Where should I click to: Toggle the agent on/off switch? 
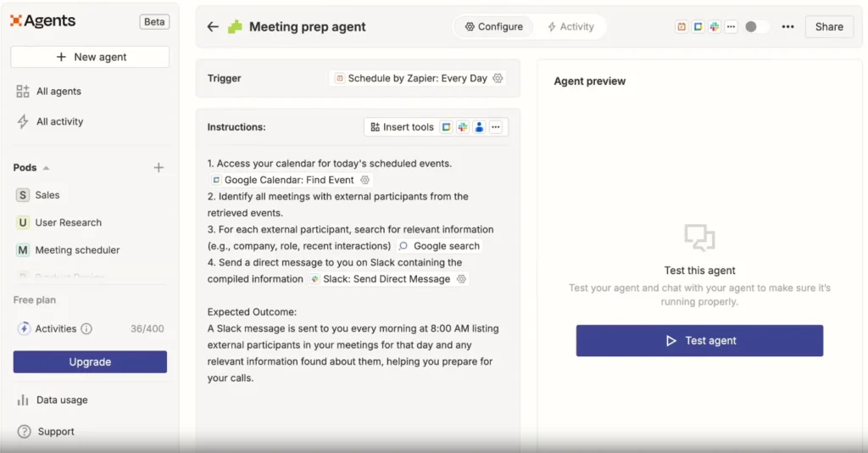pos(756,26)
